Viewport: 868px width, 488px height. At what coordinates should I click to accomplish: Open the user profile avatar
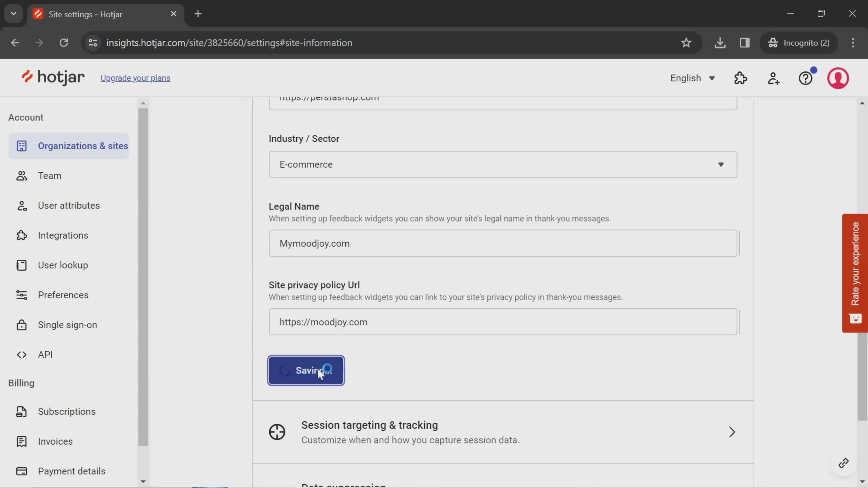pos(838,78)
